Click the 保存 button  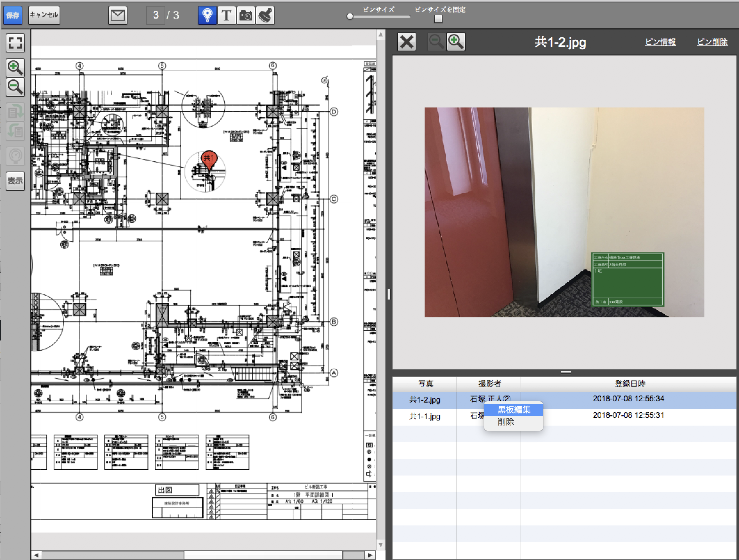tap(13, 15)
